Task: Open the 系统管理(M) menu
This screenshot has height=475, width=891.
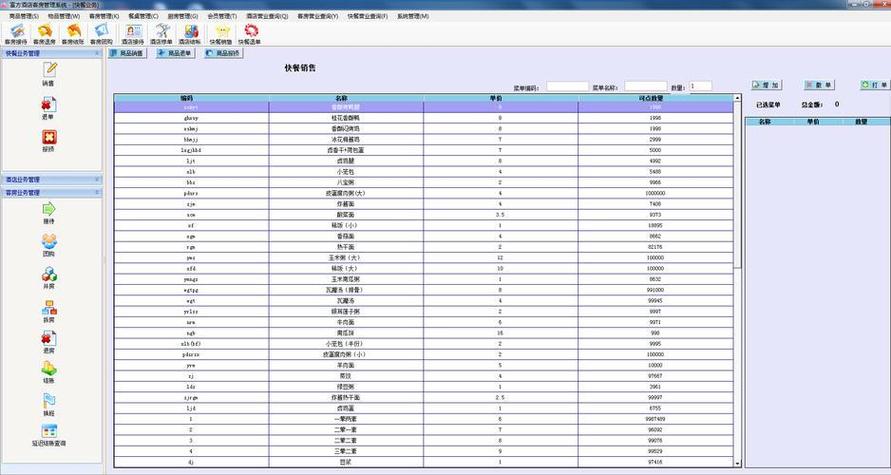Action: tap(412, 17)
